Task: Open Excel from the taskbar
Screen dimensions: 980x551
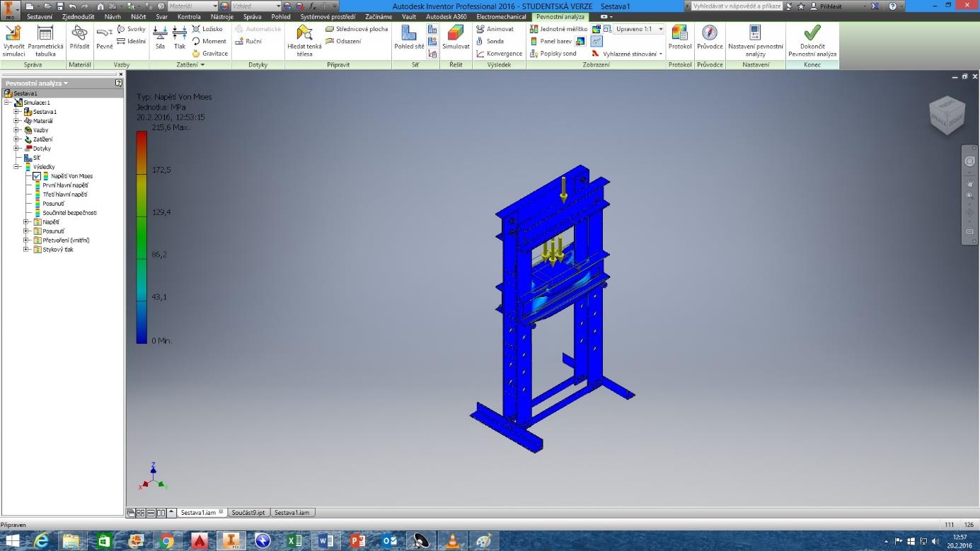Action: pyautogui.click(x=294, y=541)
